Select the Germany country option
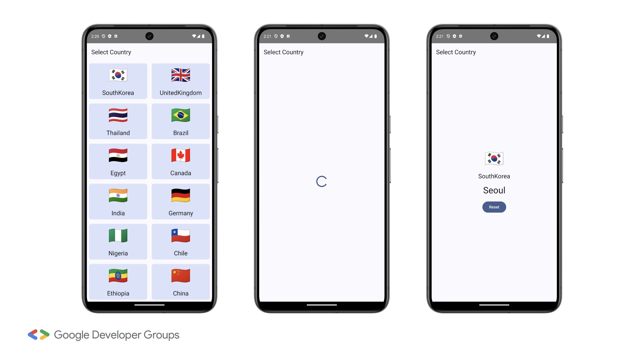Viewport: 644px width, 361px height. point(181,201)
